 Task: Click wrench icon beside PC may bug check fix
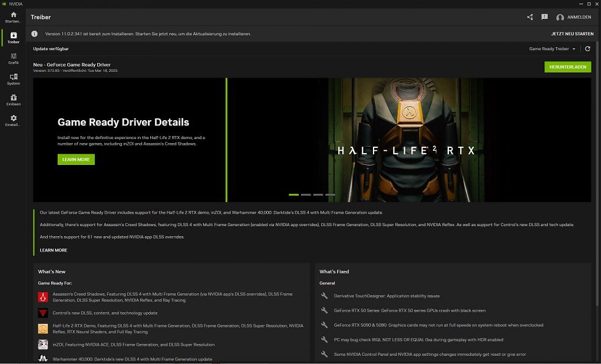coord(324,339)
